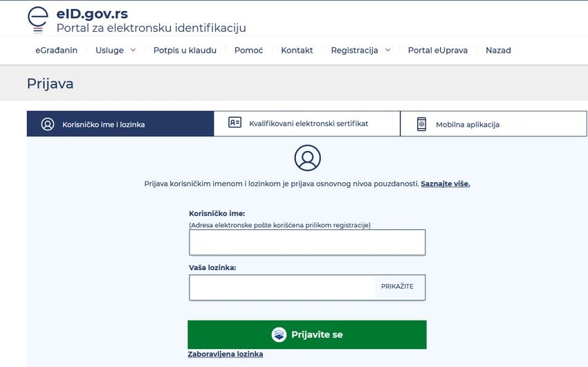Switch to Kvalifikovani elektronski sertifikat tab

[x=306, y=123]
